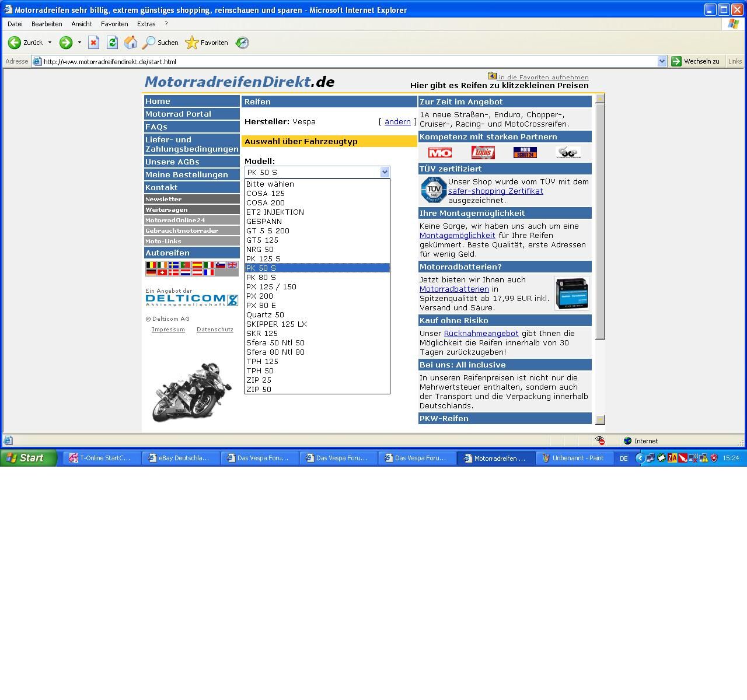Click scrollbar down arrow in right panel
Image resolution: width=747 pixels, height=700 pixels.
pos(600,419)
